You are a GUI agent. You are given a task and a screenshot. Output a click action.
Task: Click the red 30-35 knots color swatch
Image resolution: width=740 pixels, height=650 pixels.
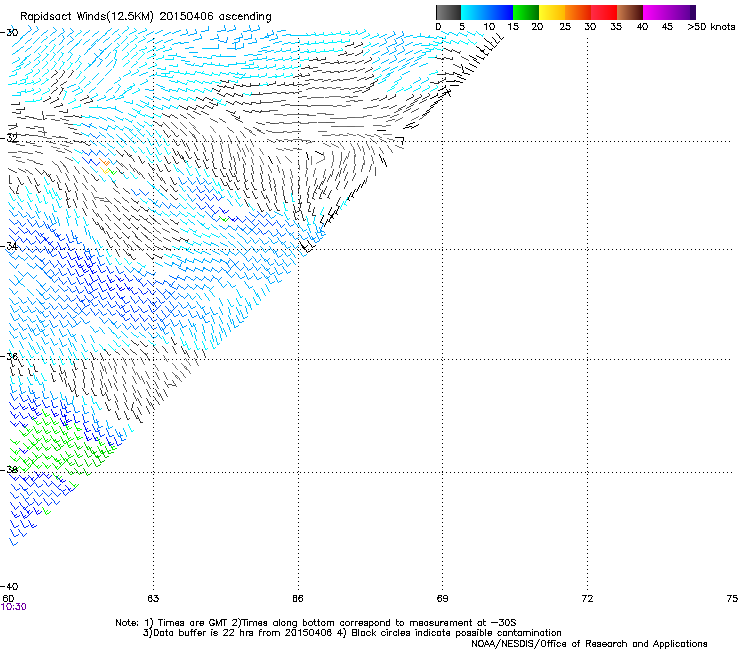[x=604, y=12]
